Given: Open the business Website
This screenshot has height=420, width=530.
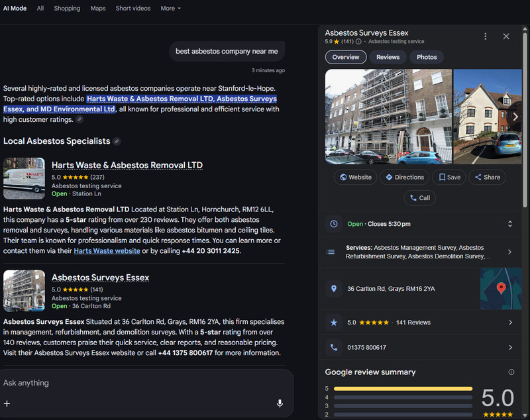Looking at the screenshot, I should 355,177.
